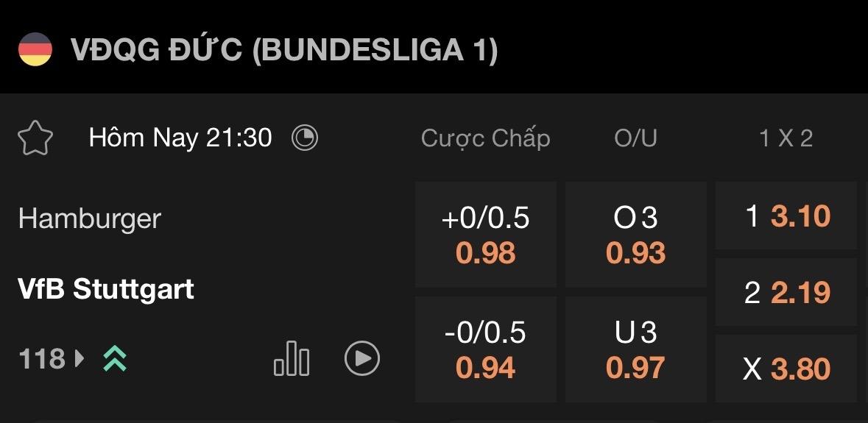This screenshot has width=868, height=423.
Task: Bet Over 3 goals at 0.93
Action: [x=635, y=235]
